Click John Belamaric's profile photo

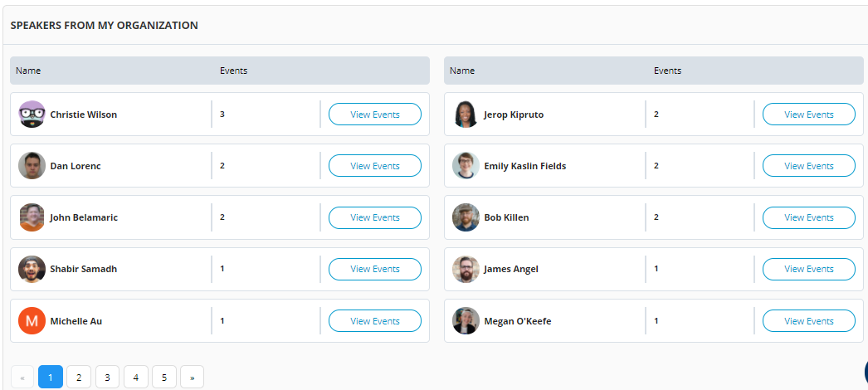32,217
